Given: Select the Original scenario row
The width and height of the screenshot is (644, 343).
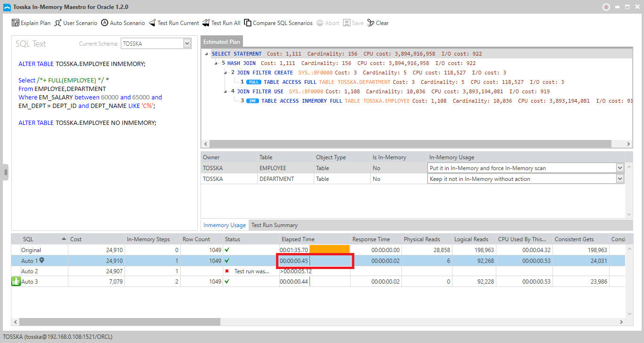Looking at the screenshot, I should coord(318,250).
